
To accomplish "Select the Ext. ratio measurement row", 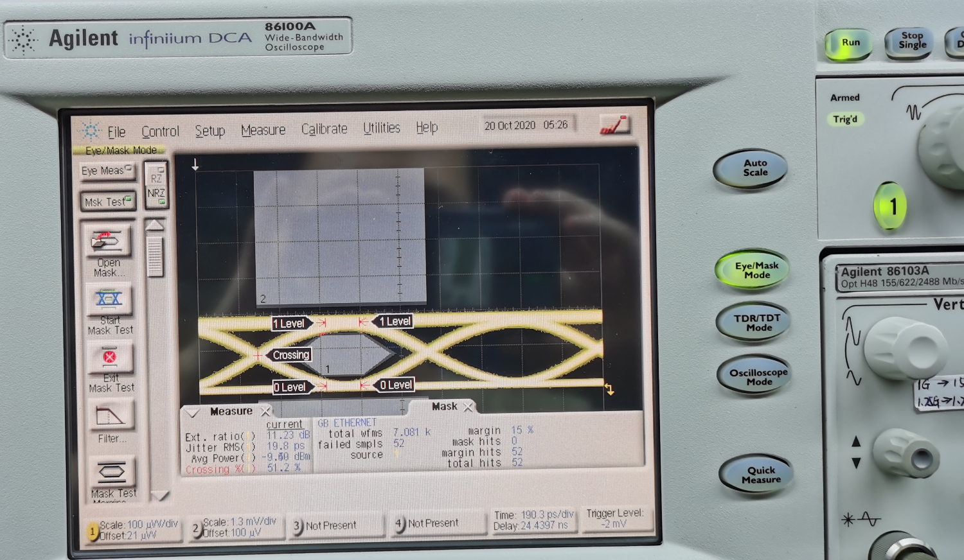I will 247,436.
